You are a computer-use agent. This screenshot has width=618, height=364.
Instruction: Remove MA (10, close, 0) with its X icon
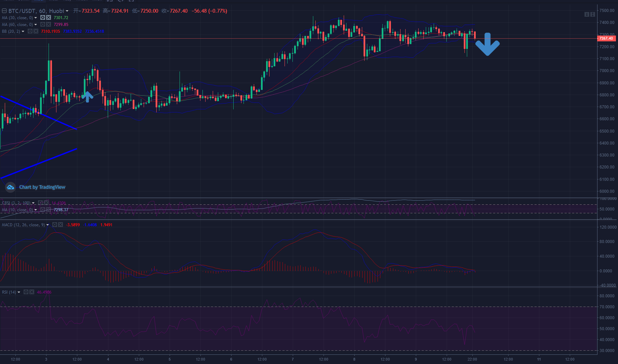pos(49,210)
